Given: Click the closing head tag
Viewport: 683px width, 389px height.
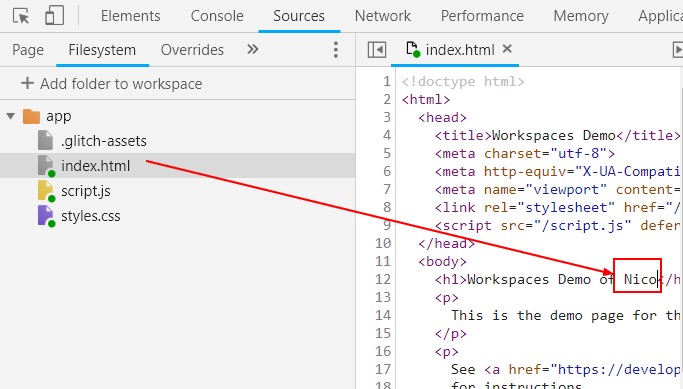Looking at the screenshot, I should point(446,243).
